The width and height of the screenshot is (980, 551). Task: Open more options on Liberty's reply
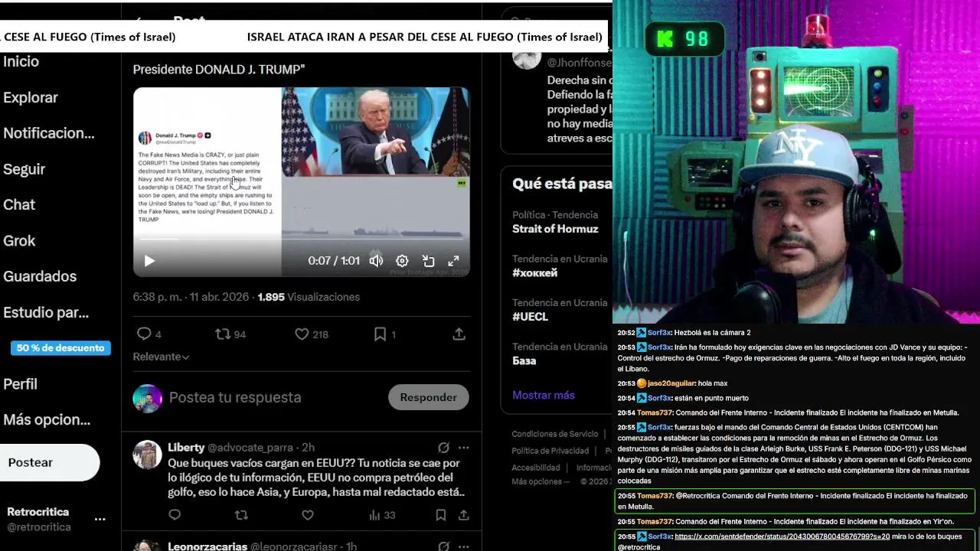click(463, 448)
